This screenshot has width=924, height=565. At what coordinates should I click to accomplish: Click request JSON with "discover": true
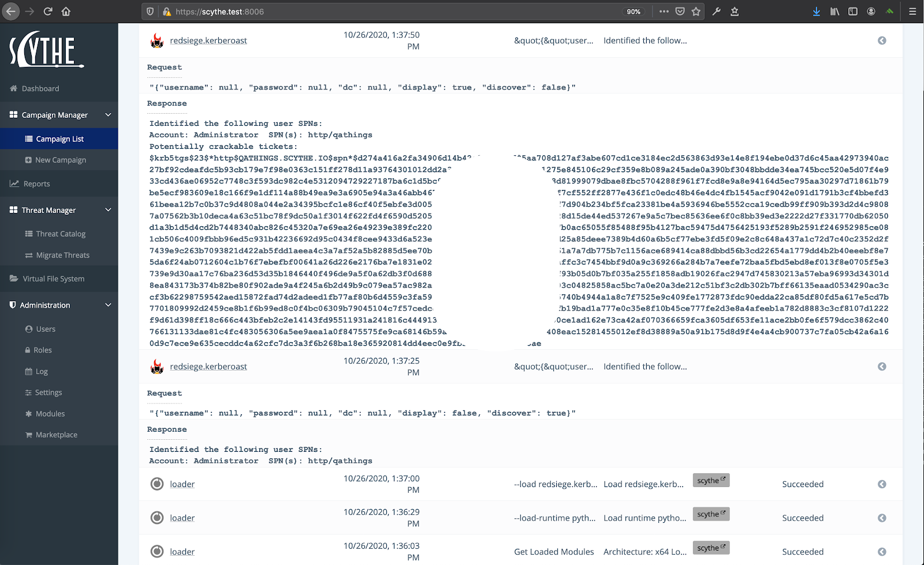[x=362, y=413]
